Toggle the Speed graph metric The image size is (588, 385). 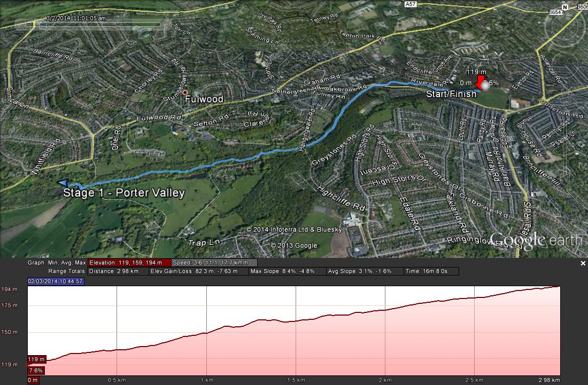pos(214,263)
